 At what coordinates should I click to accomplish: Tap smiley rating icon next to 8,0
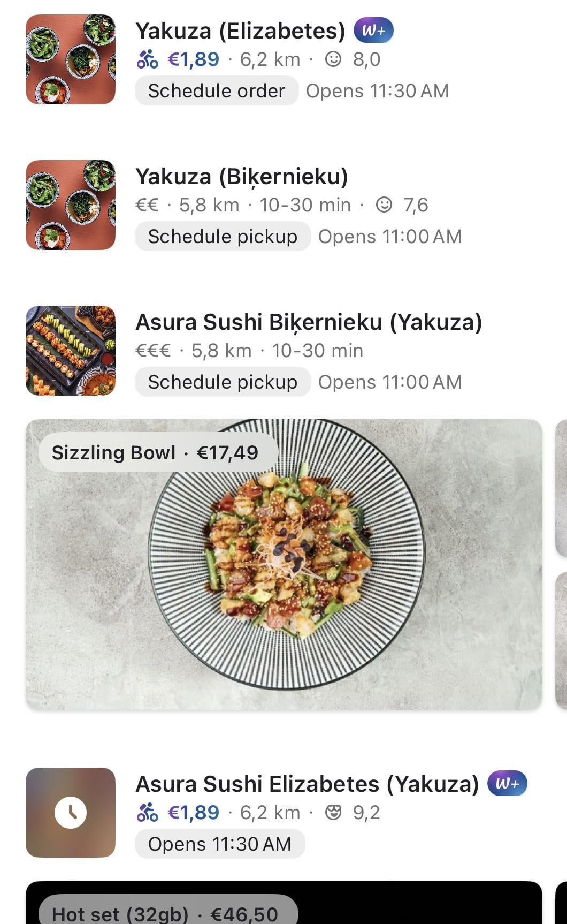(x=333, y=59)
